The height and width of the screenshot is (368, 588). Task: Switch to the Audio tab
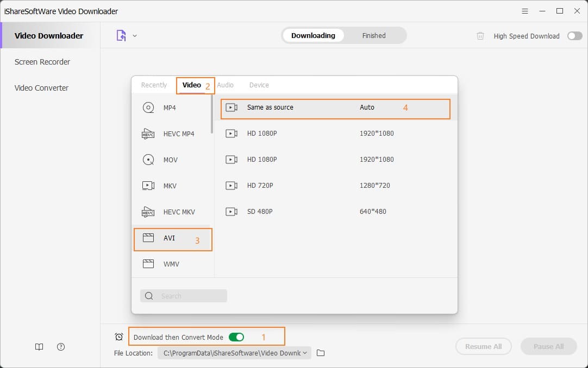tap(226, 85)
